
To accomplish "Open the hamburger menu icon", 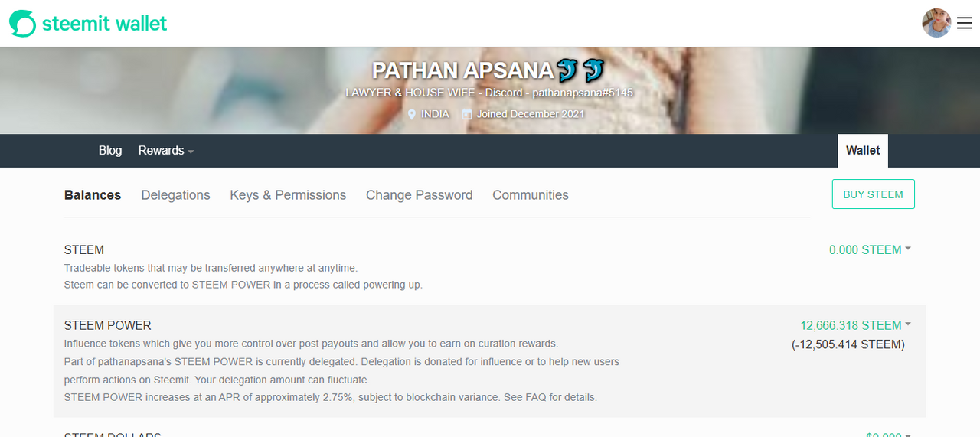I will 964,23.
